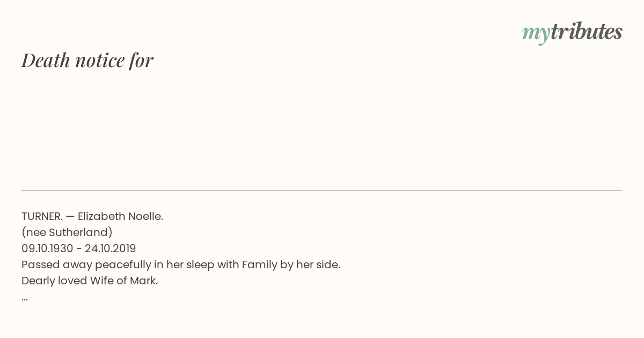Image resolution: width=644 pixels, height=338 pixels.
Task: Click the surname "TURNER."
Action: point(42,216)
